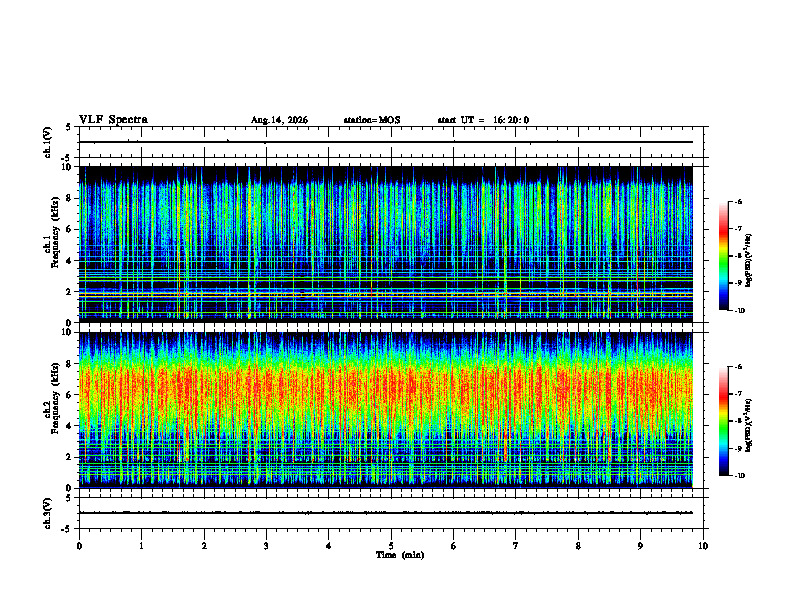Image resolution: width=792 pixels, height=612 pixels.
Task: Click inside the ch.3 voltage waveform panel
Action: click(391, 513)
